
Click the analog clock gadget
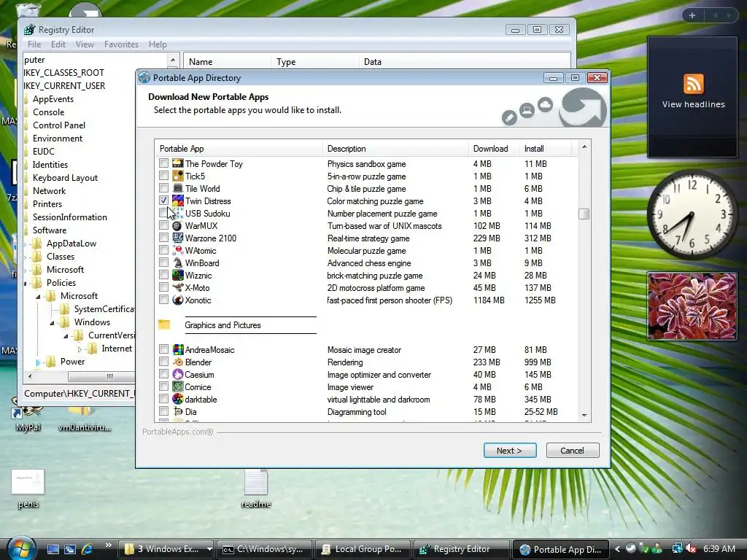(692, 215)
